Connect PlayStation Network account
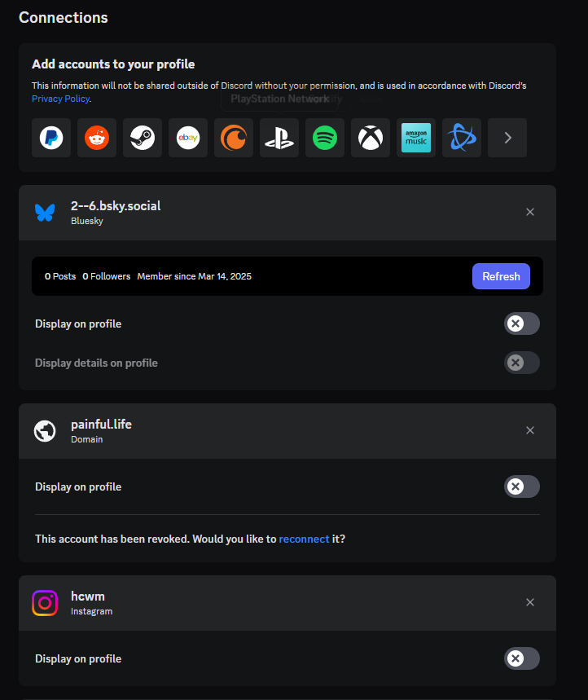 pos(279,138)
